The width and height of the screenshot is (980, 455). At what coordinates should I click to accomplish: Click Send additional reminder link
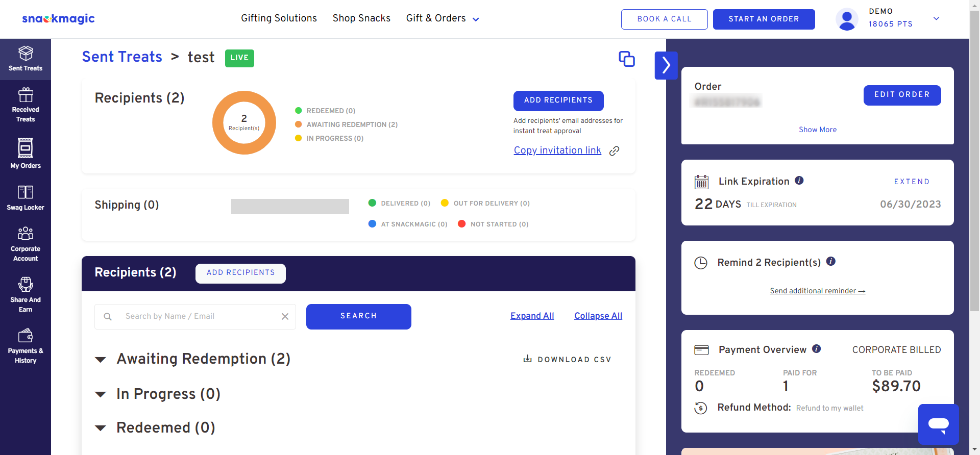click(x=818, y=291)
